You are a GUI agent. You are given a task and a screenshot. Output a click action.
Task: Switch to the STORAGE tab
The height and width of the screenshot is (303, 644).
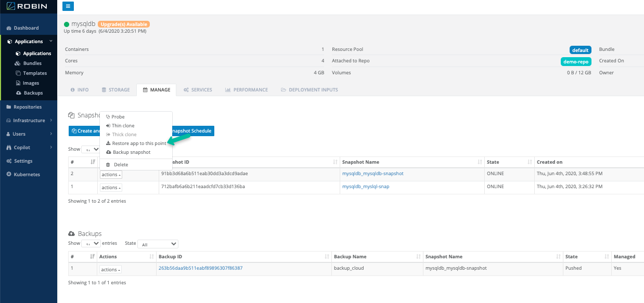click(x=115, y=90)
